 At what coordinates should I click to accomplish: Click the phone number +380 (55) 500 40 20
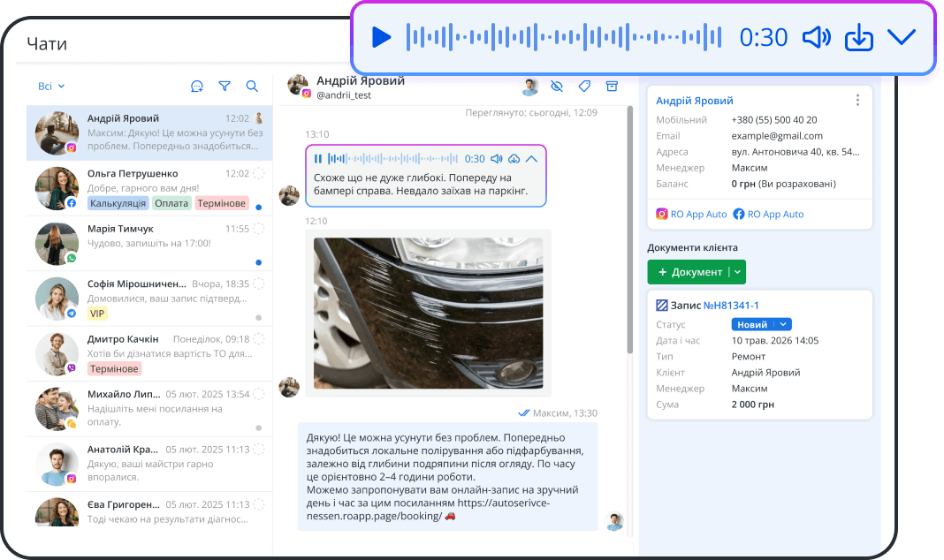[x=774, y=120]
